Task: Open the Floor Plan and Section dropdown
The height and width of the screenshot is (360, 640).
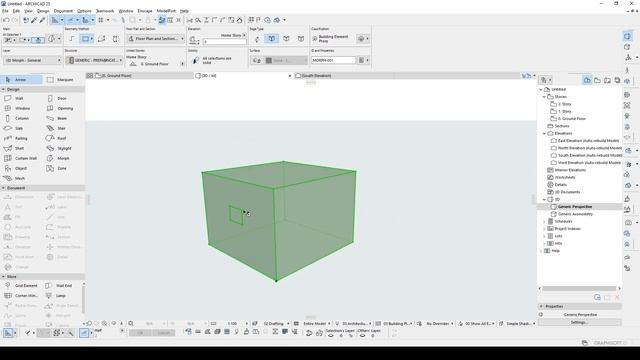Action: (156, 39)
